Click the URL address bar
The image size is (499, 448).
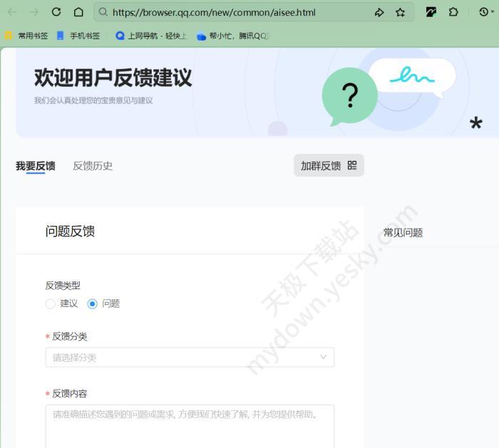pos(235,12)
